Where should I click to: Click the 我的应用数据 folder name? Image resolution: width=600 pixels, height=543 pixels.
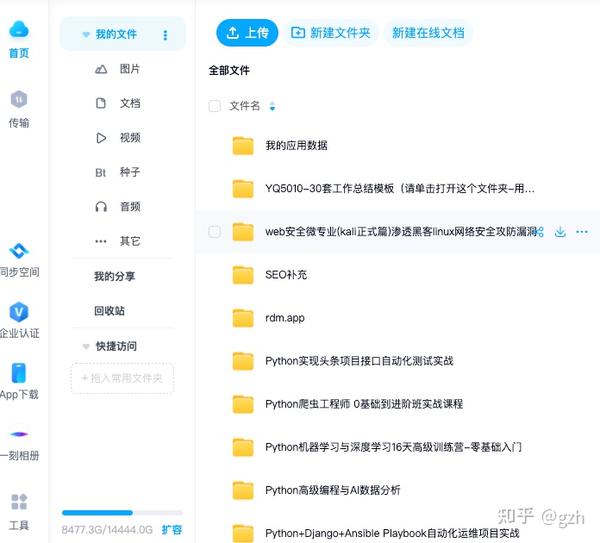coord(297,145)
